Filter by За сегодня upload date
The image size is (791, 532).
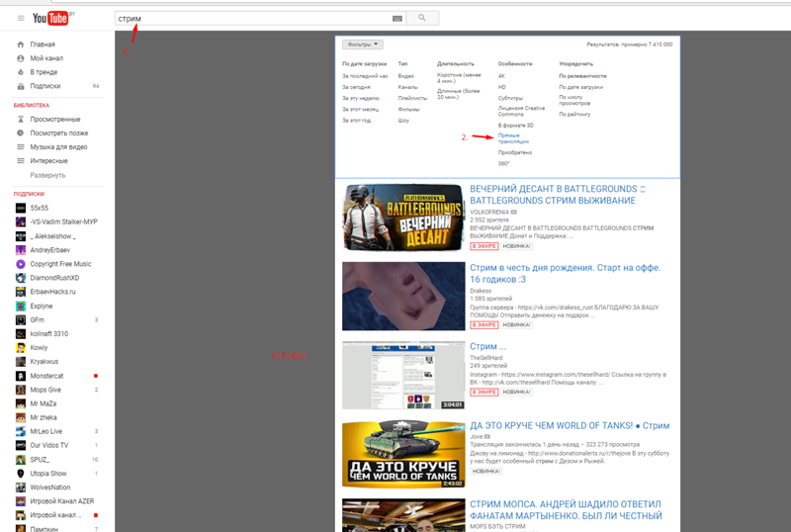(x=356, y=87)
